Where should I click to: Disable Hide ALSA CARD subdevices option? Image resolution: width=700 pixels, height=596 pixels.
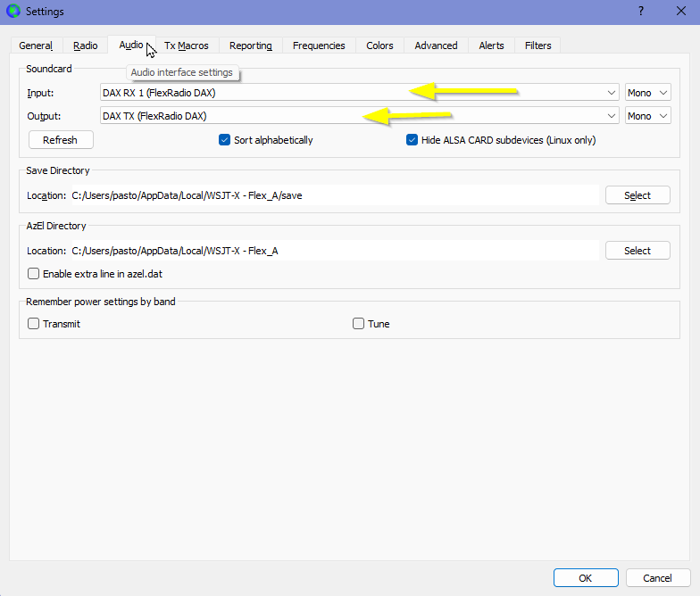click(412, 140)
